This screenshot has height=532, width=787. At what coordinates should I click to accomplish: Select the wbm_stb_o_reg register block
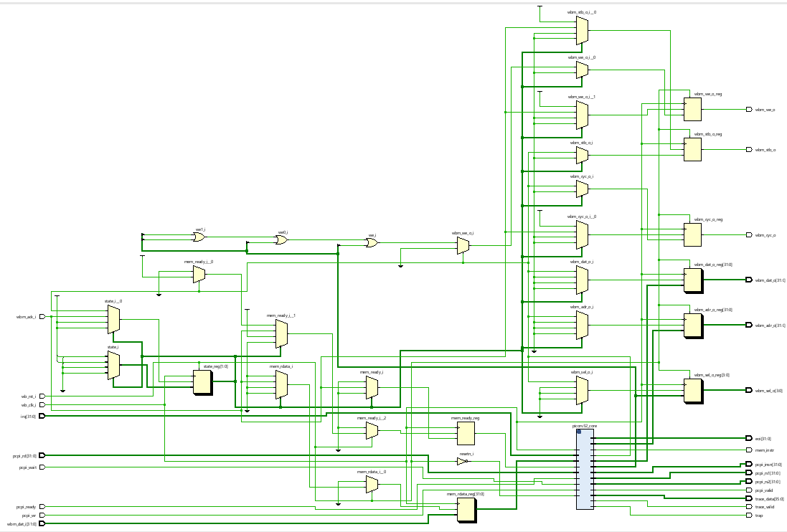692,149
